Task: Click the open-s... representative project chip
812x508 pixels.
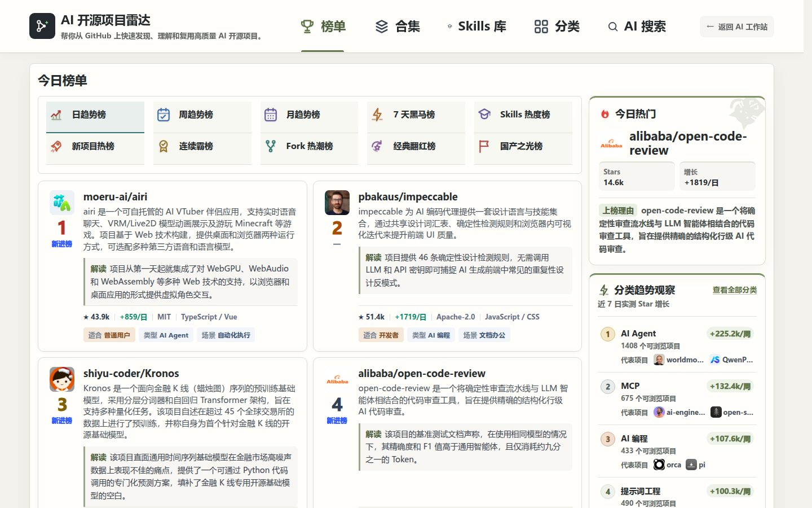Action: coord(732,412)
